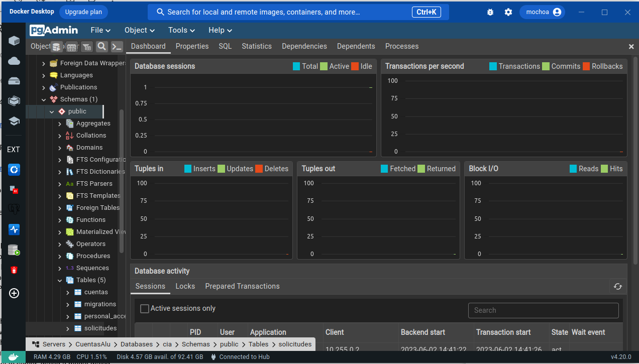Viewport: 639px width, 364px height.
Task: Expand the cuentas table node
Action: click(68, 292)
